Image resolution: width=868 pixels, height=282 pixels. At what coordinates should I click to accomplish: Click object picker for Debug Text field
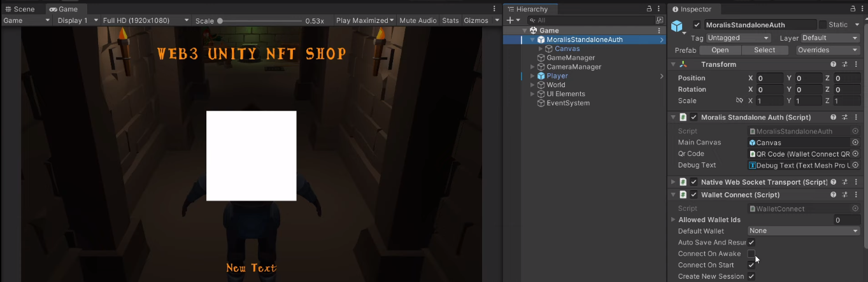[x=855, y=166]
